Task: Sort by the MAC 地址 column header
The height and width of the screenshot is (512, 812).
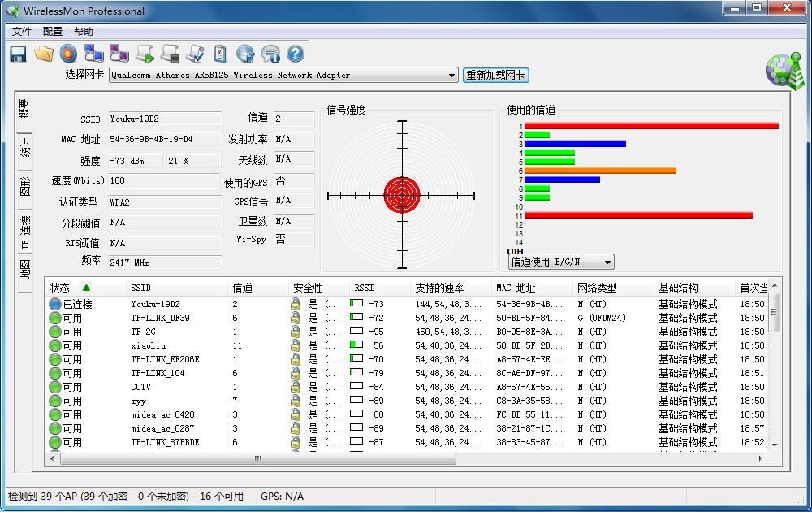Action: 533,288
